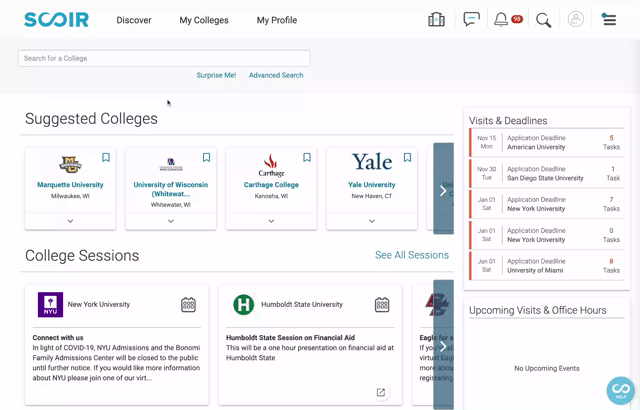Click the Surprise Me! link
This screenshot has height=410, width=640.
216,75
